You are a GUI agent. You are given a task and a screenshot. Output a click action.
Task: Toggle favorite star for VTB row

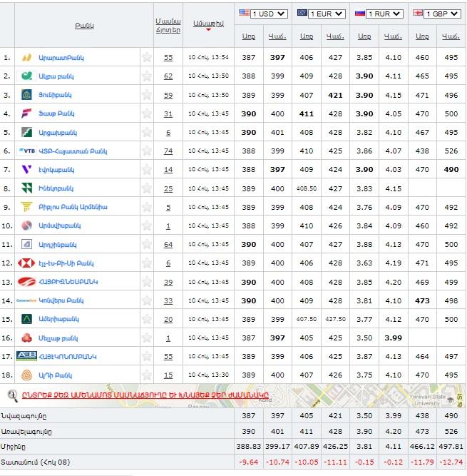[147, 151]
